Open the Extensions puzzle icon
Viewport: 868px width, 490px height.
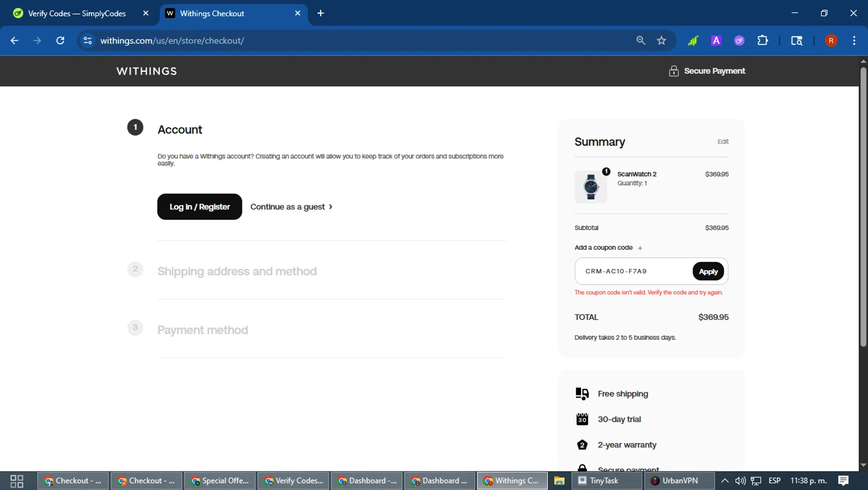[x=763, y=40]
